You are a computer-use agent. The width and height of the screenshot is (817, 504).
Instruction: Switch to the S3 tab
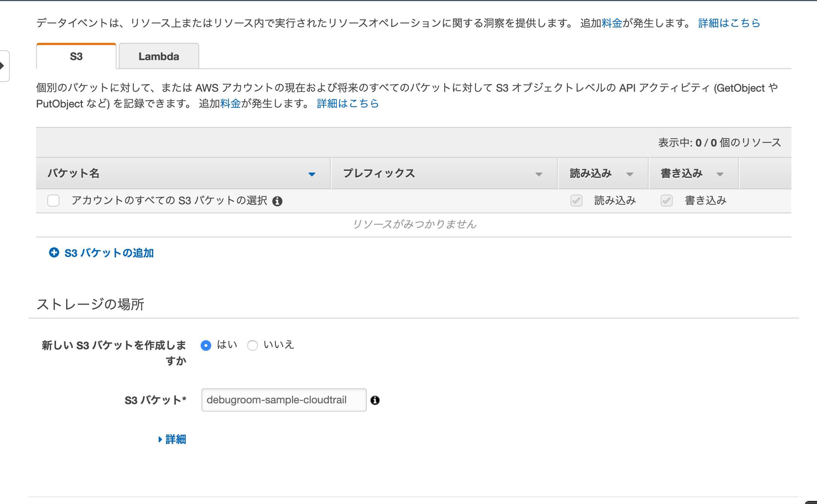[x=76, y=56]
